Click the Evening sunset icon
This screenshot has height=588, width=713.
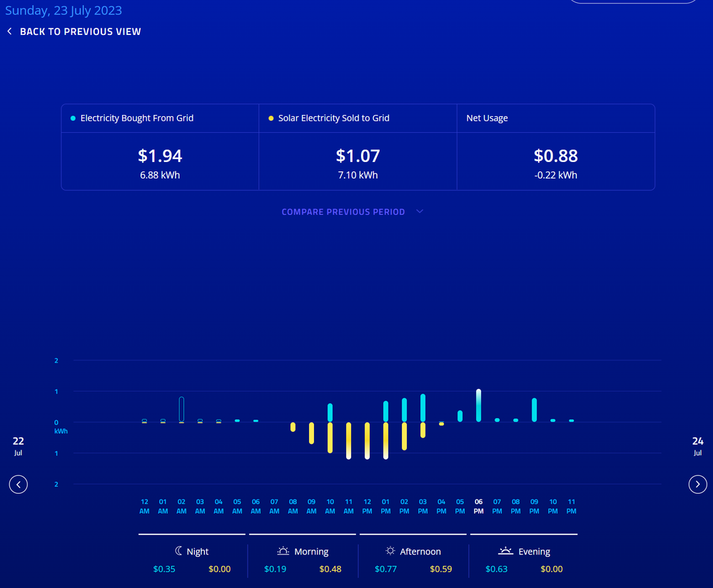click(x=505, y=551)
